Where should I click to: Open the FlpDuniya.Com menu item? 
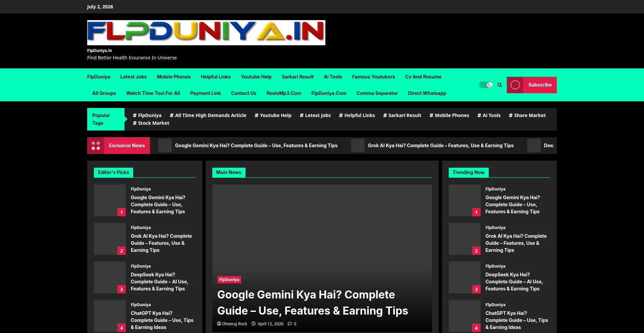329,93
